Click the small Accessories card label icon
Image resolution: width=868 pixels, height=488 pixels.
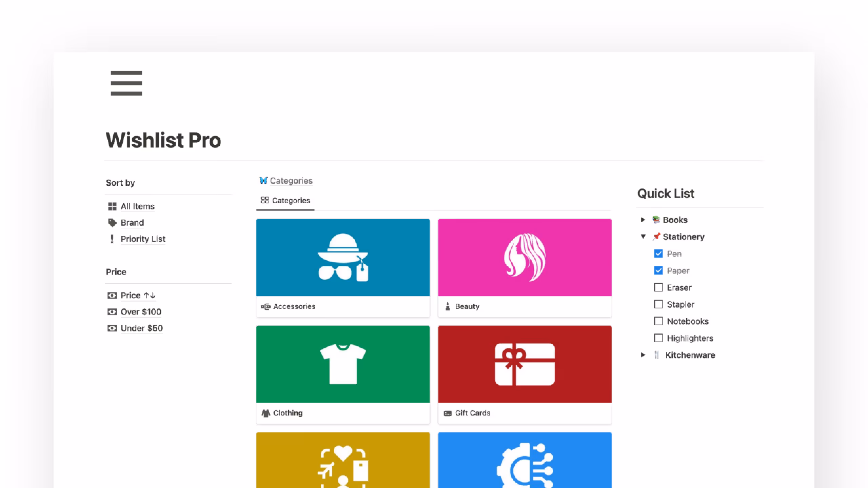[x=266, y=306]
